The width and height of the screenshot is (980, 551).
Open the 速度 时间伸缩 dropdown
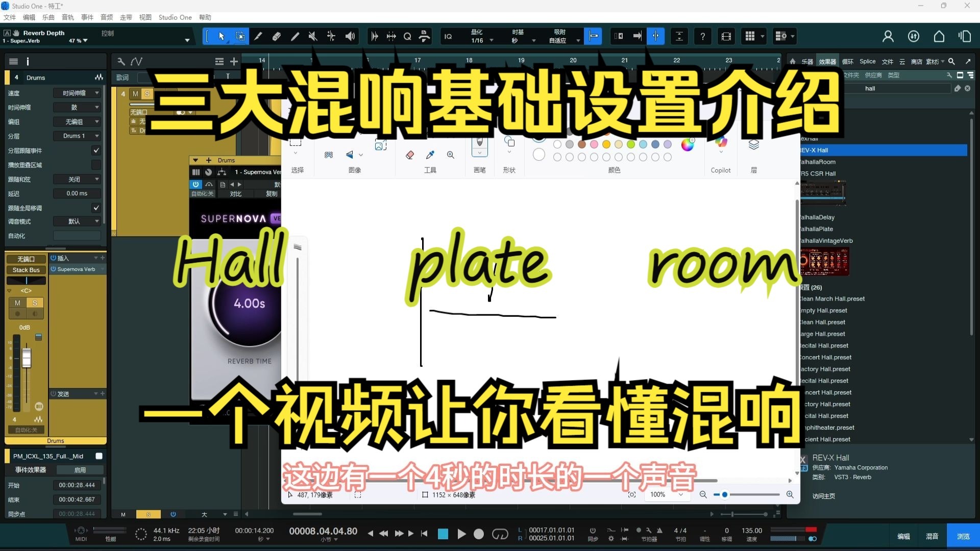click(x=77, y=92)
